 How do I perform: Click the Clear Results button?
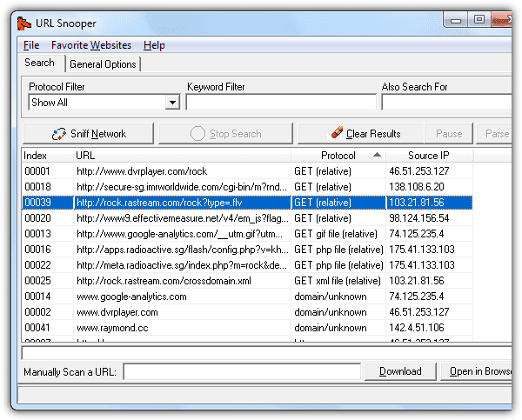[360, 134]
